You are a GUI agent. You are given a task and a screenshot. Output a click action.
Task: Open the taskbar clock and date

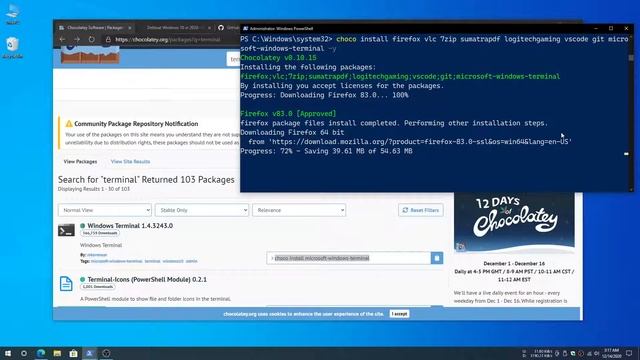click(611, 353)
